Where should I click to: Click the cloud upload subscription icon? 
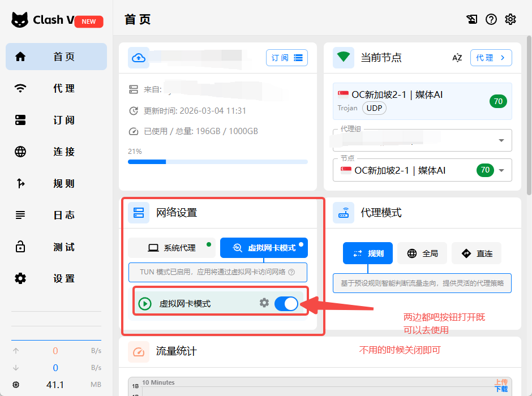click(x=139, y=58)
